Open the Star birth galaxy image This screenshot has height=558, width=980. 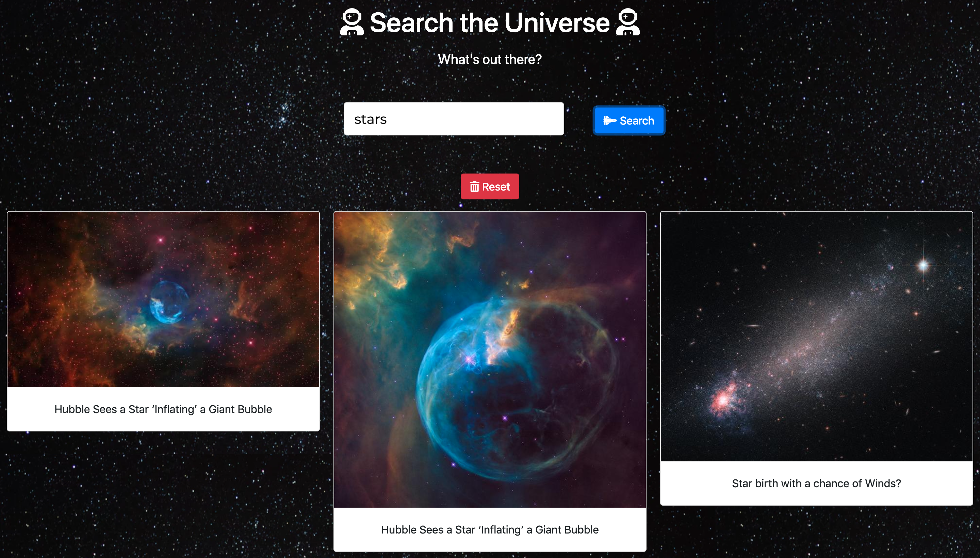click(x=816, y=336)
